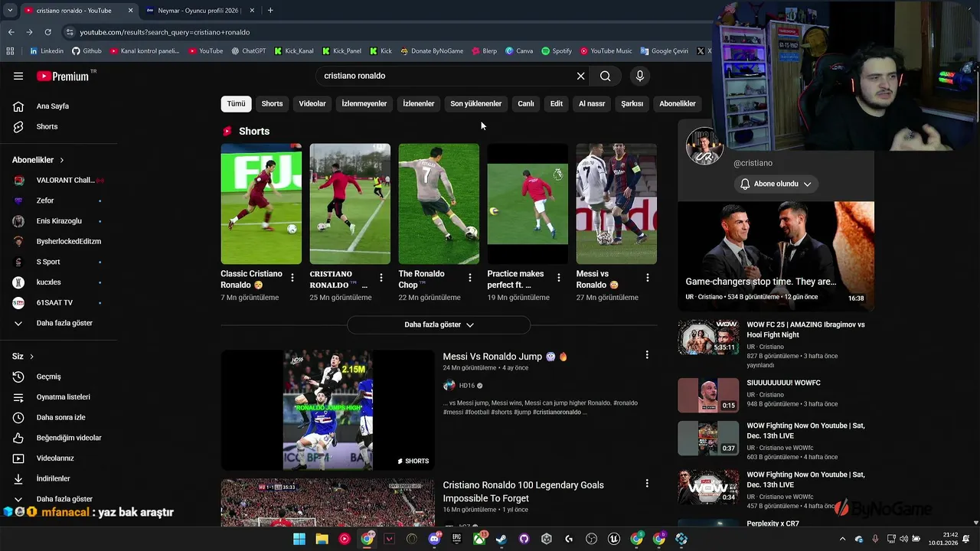The width and height of the screenshot is (980, 551).
Task: Select the Tümü filter chip
Action: [x=236, y=103]
